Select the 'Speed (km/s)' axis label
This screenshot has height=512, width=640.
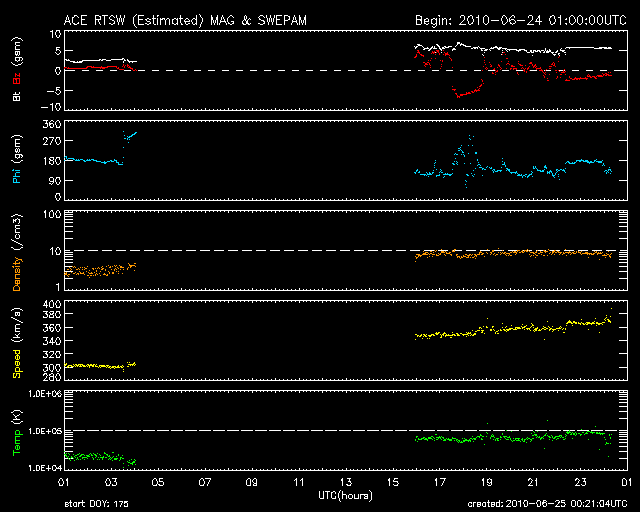[x=17, y=343]
